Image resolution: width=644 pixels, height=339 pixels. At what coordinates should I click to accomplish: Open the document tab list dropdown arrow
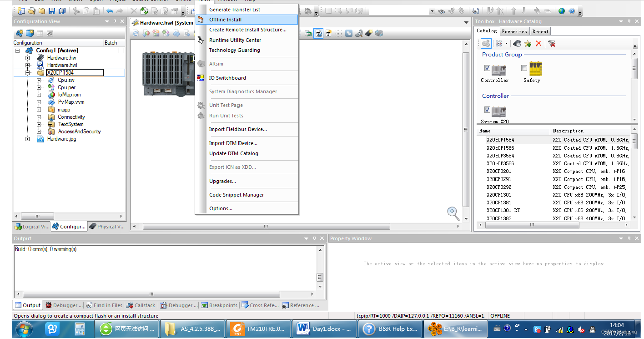point(466,22)
